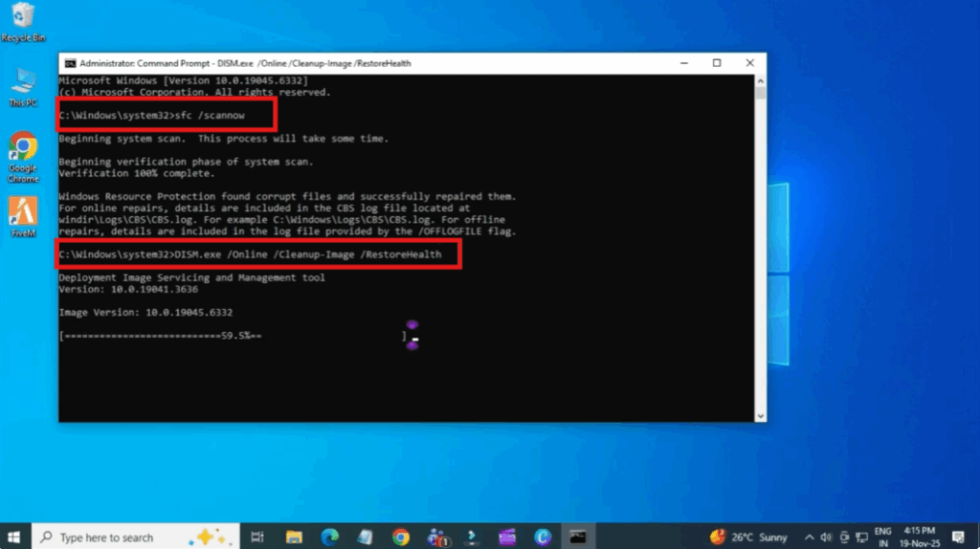Image resolution: width=980 pixels, height=549 pixels.
Task: Click 'Deployment Image Servicing and Management tool' line
Action: 191,278
